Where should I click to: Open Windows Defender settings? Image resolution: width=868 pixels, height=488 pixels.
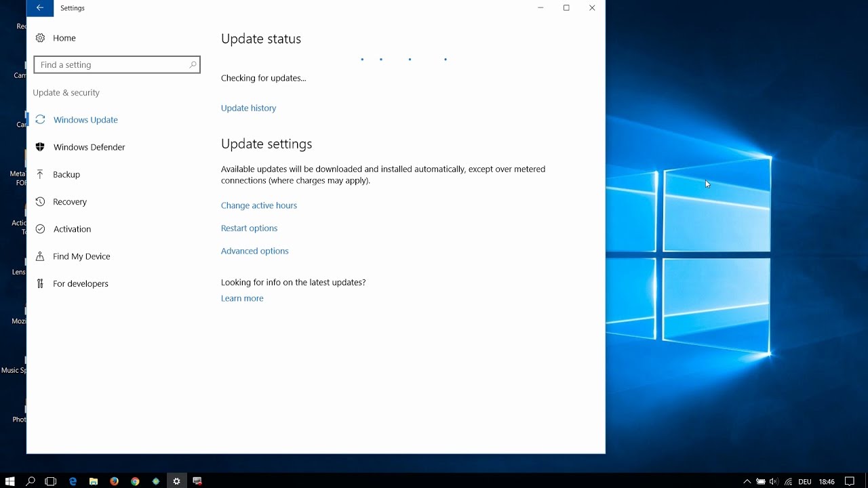coord(89,147)
